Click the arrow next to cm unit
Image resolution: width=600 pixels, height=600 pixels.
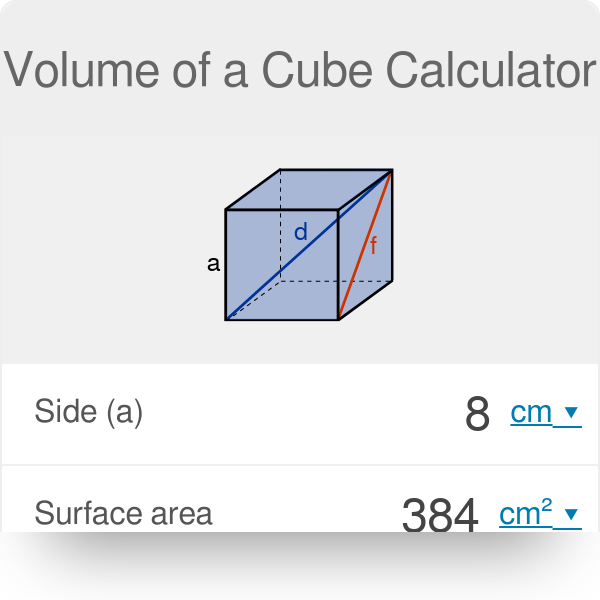point(571,412)
